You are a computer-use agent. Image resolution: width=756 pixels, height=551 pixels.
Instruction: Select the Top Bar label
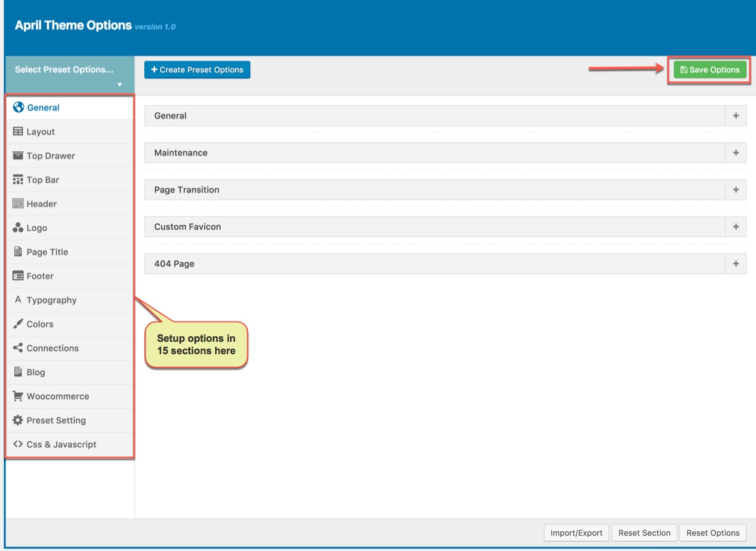tap(43, 180)
